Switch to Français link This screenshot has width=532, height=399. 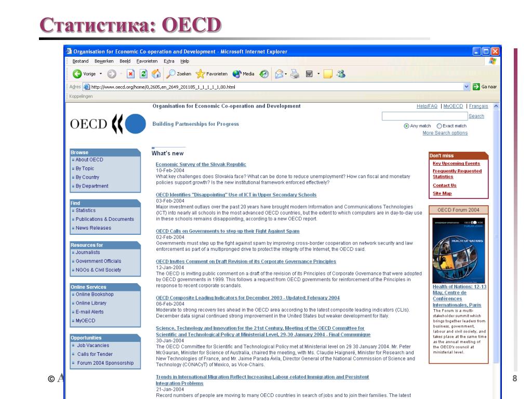478,106
